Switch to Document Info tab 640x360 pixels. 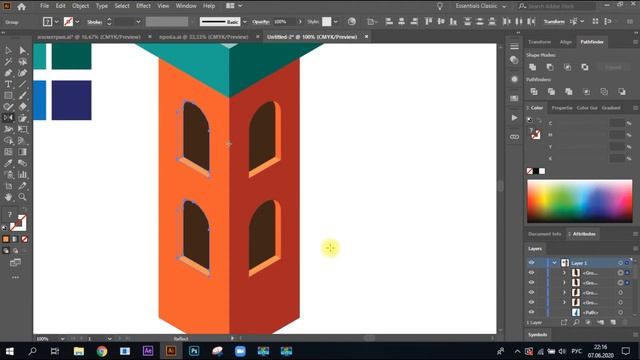click(x=545, y=234)
